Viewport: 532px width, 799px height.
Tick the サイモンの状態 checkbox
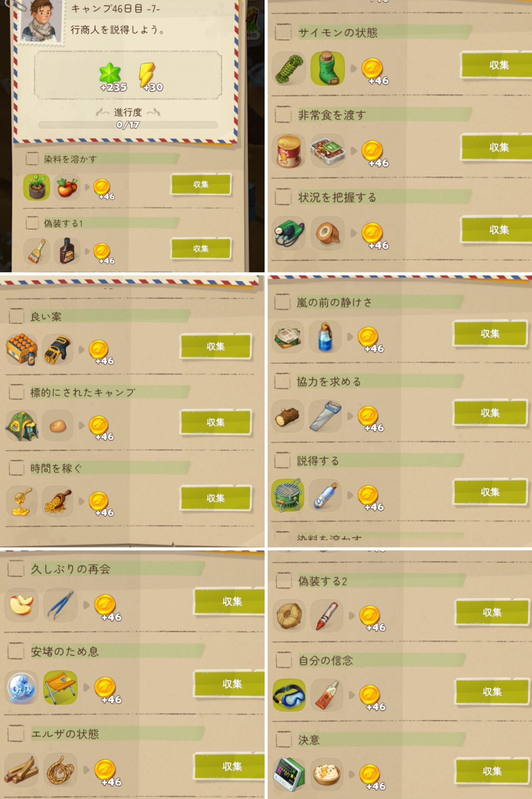(x=283, y=32)
